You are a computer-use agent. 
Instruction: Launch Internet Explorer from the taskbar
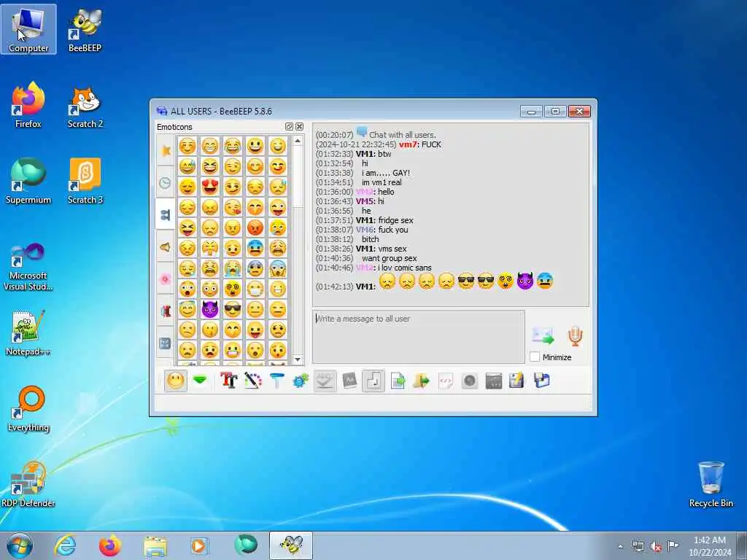click(65, 545)
